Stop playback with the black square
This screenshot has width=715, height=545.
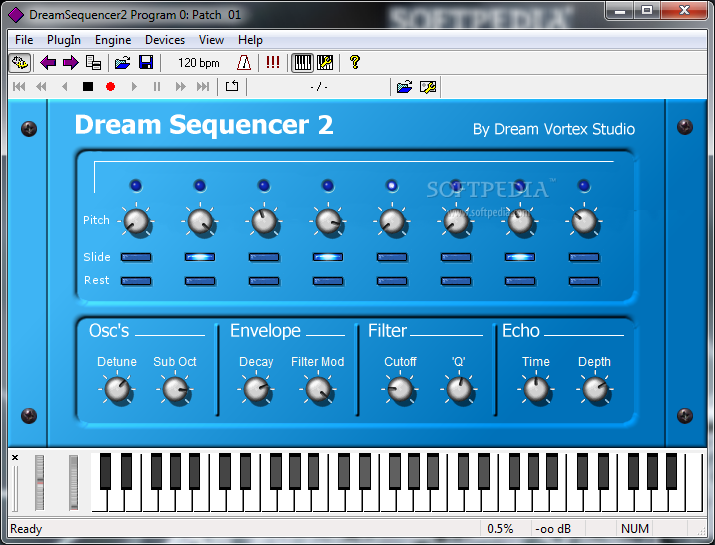click(x=88, y=87)
